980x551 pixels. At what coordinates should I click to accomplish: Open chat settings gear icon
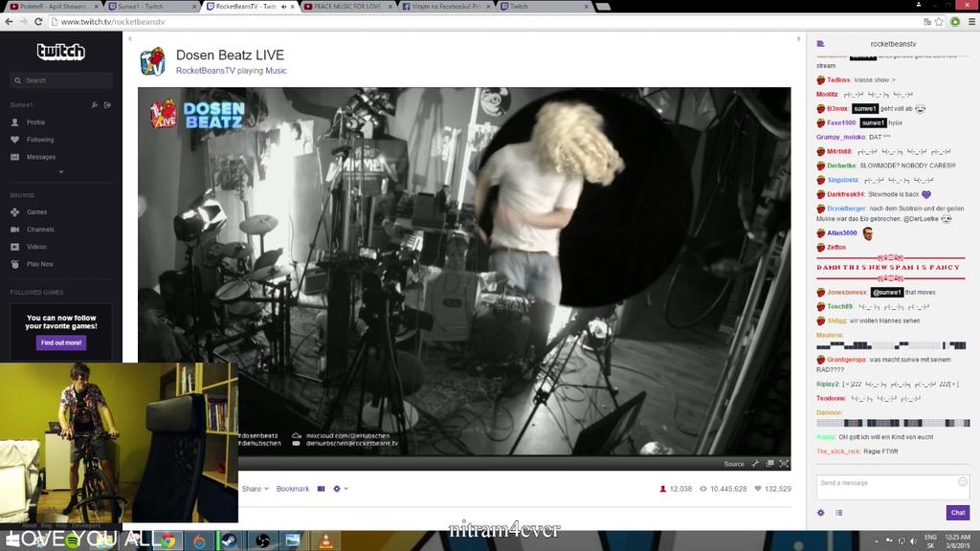coord(820,513)
